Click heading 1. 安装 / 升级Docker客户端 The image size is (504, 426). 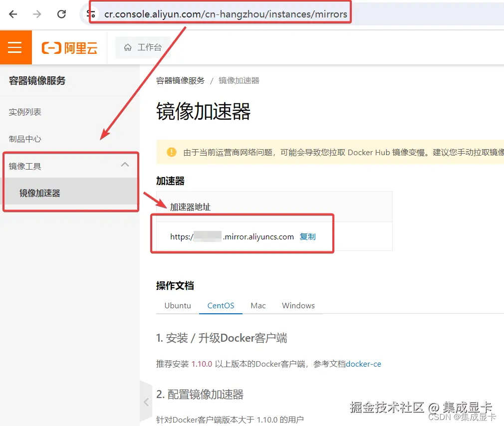pos(222,338)
